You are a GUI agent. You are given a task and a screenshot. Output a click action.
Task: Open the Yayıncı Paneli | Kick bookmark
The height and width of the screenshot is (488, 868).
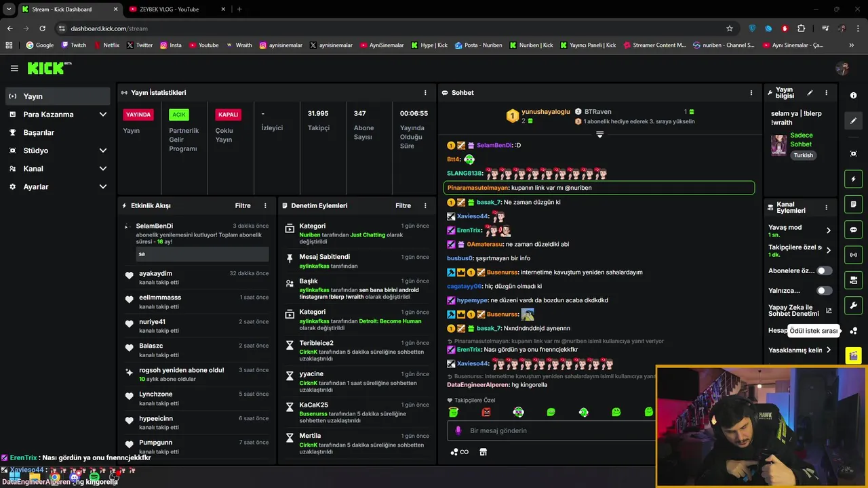587,45
